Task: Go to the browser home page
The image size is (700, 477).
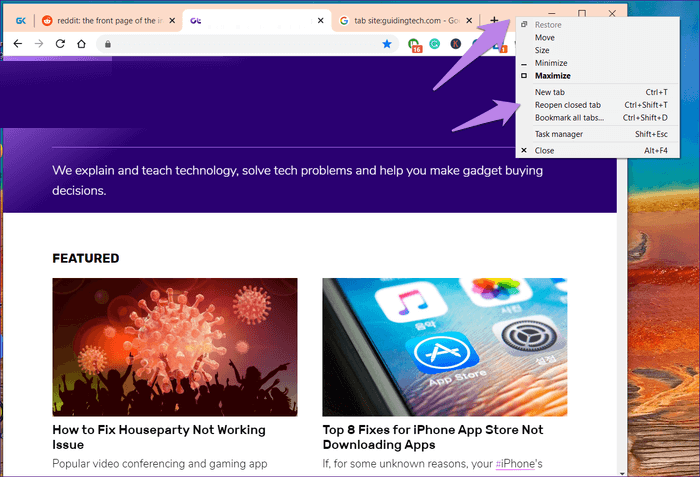Action: (81, 44)
